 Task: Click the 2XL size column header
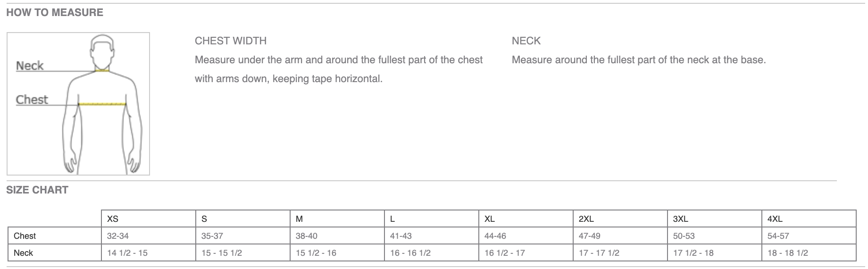[x=586, y=219]
